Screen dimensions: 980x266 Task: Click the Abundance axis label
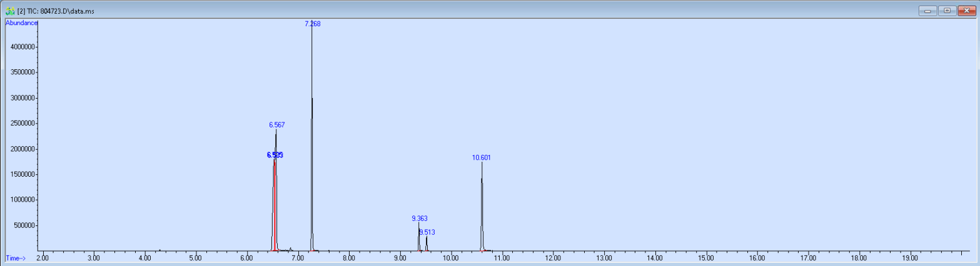(x=22, y=22)
